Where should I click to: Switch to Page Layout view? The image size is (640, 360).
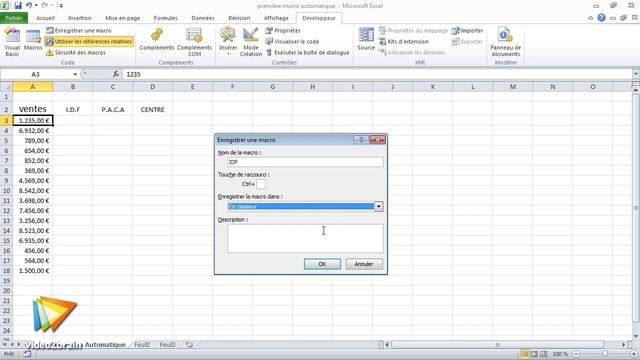click(534, 354)
